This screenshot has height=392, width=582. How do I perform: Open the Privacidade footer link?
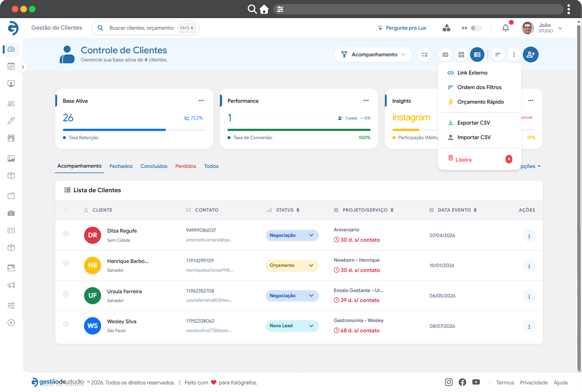(x=534, y=383)
